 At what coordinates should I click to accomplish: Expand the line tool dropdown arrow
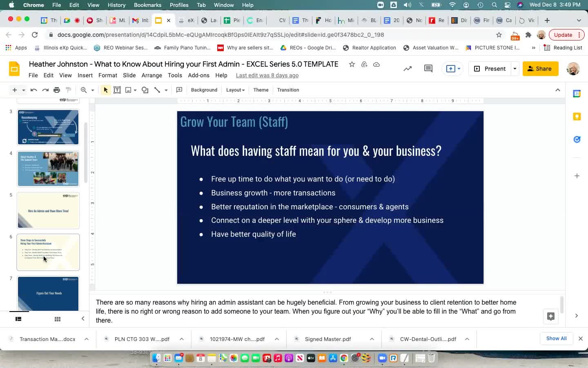click(166, 90)
